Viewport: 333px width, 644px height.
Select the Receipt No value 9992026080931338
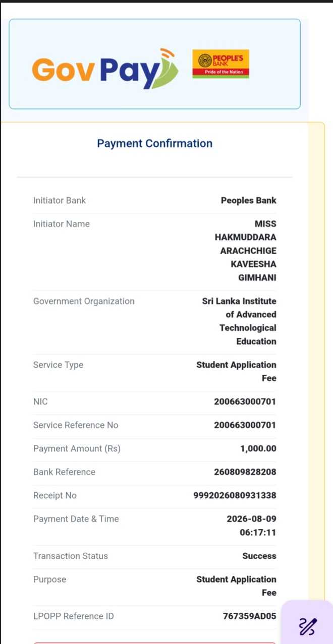coord(235,495)
